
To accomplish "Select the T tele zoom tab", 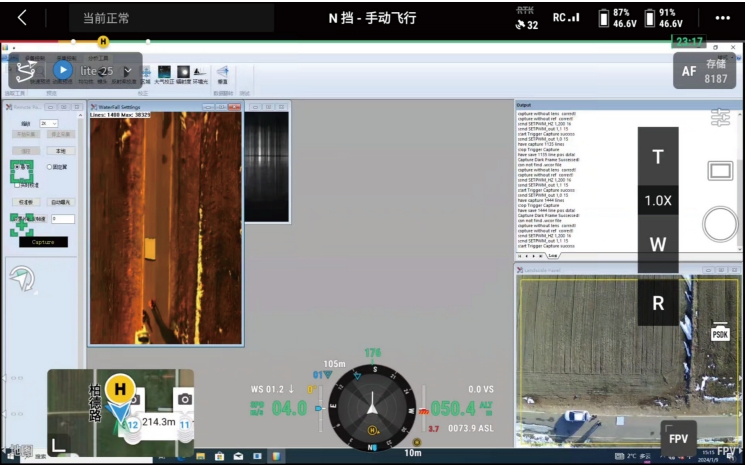I will 657,157.
